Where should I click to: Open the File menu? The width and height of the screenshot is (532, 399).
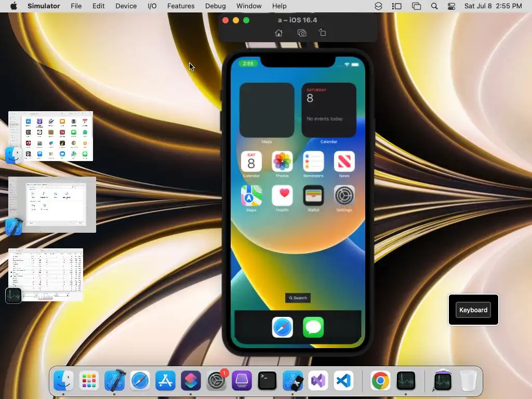coord(76,6)
